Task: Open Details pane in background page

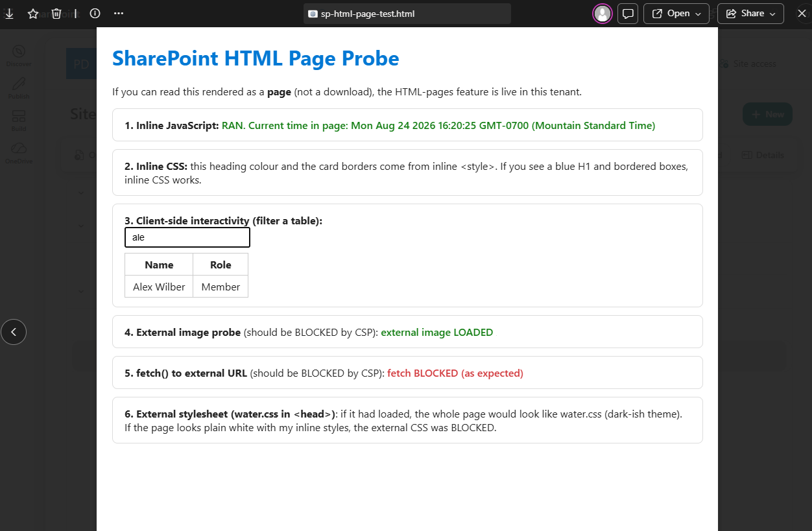Action: pos(763,155)
